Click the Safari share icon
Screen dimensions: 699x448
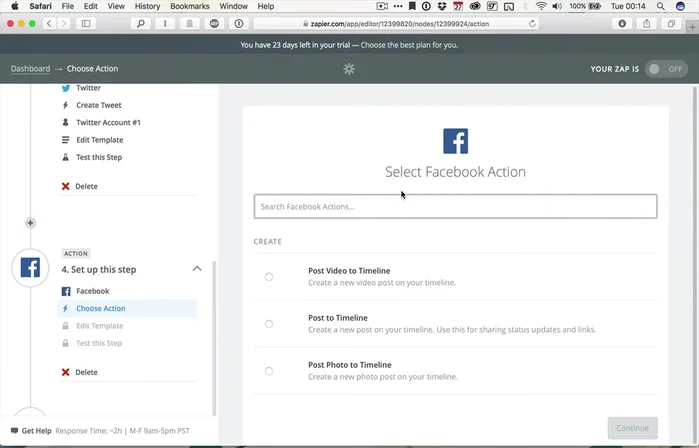click(647, 23)
